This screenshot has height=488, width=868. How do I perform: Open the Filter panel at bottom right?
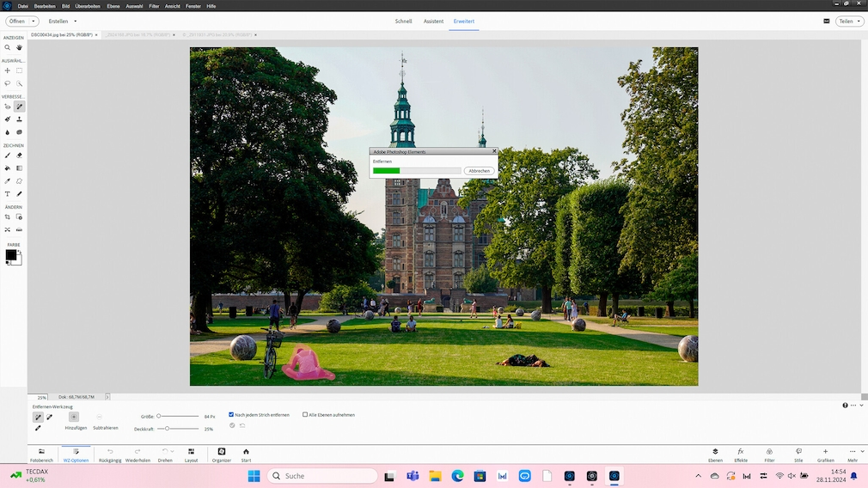[x=769, y=454]
